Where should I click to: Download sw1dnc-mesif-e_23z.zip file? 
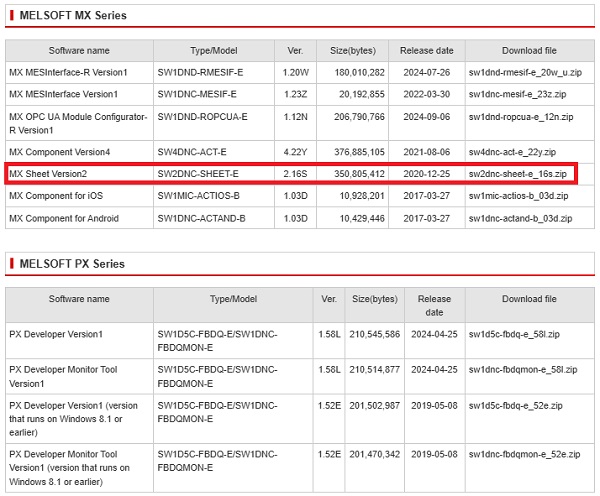(x=517, y=94)
